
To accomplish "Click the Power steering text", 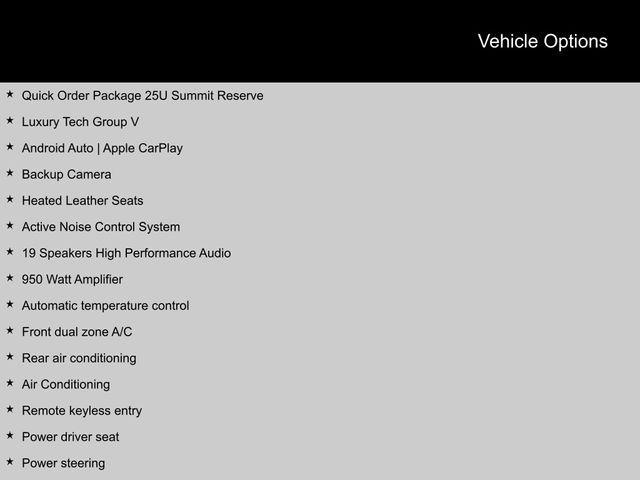I will [63, 463].
